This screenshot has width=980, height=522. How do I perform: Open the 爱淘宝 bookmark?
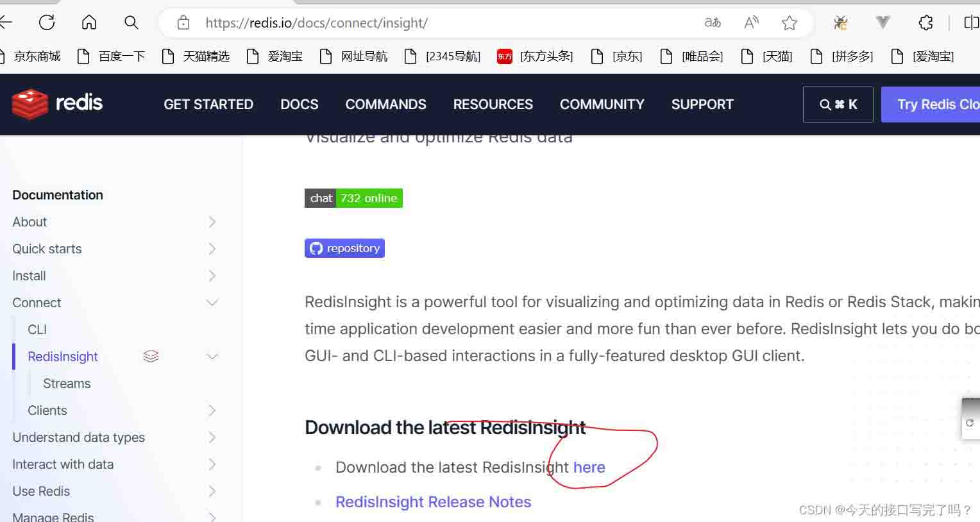pos(275,56)
